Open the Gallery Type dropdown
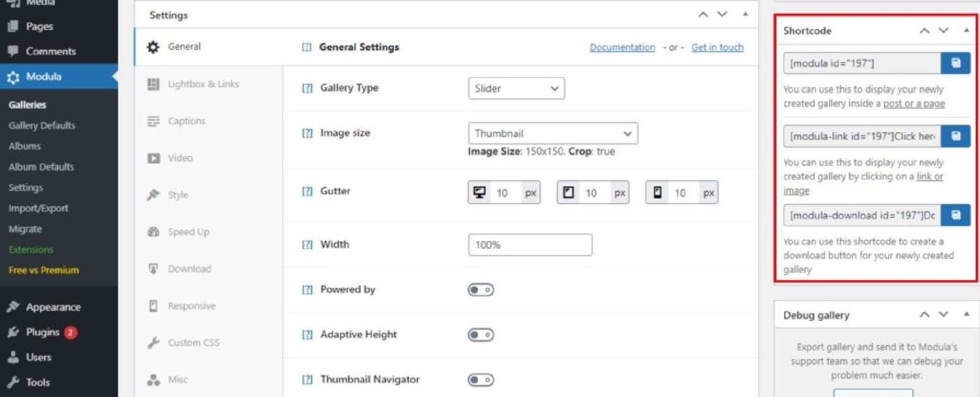This screenshot has width=980, height=397. (x=516, y=88)
